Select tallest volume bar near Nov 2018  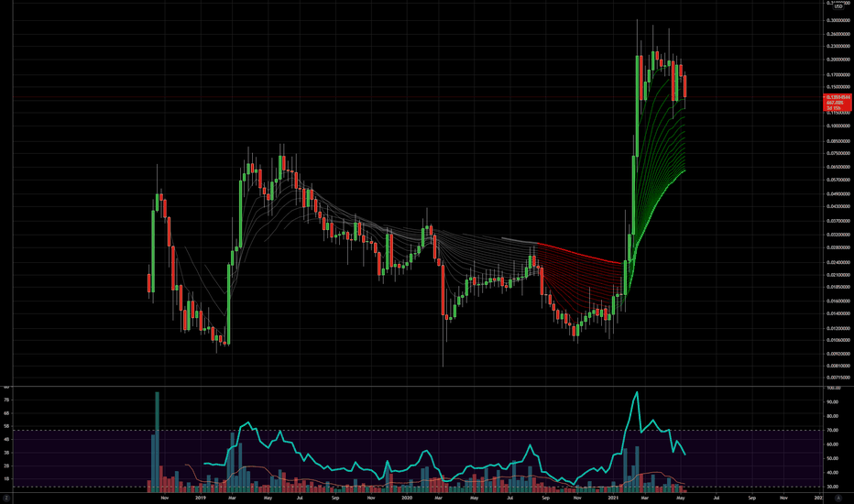point(158,442)
